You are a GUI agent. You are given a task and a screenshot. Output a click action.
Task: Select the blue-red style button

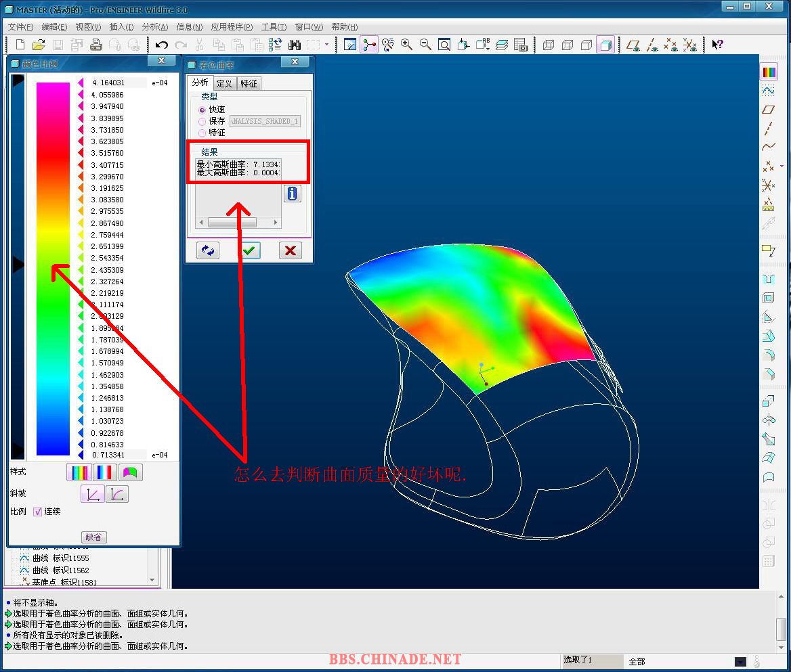[x=104, y=472]
